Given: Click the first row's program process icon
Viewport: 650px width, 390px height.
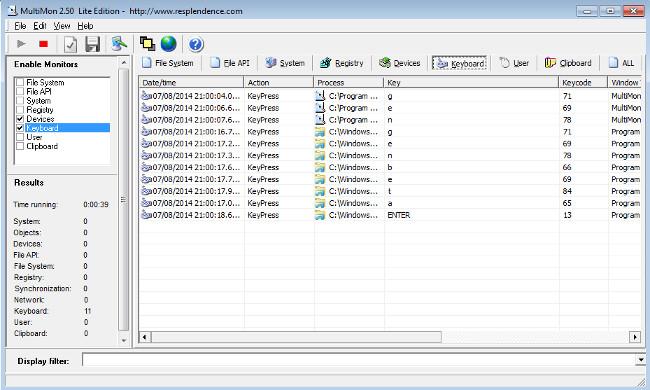Looking at the screenshot, I should pyautogui.click(x=320, y=96).
